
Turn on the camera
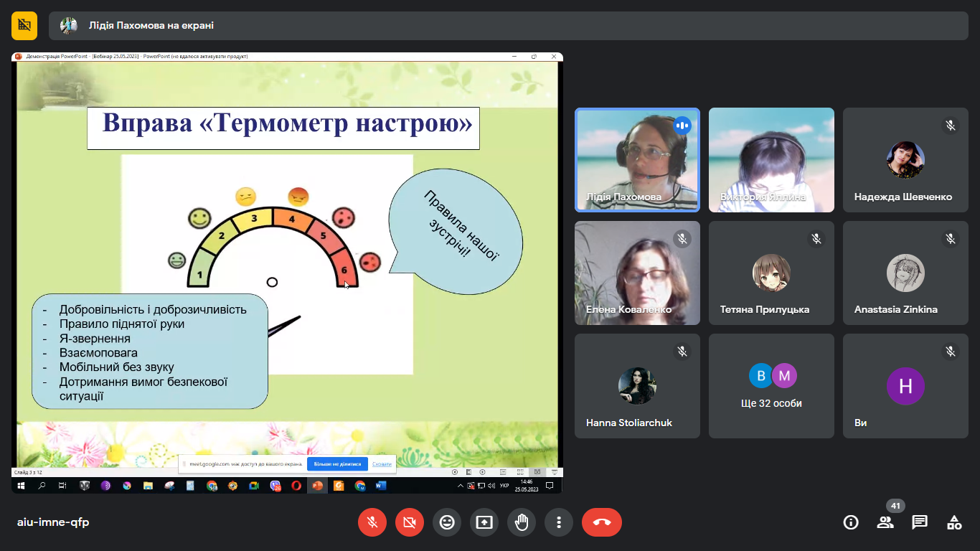(410, 522)
